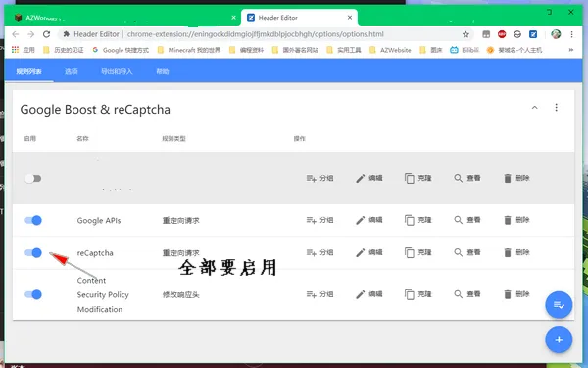Click the 名称 column header
Viewport: 588px width, 368px height.
(83, 139)
